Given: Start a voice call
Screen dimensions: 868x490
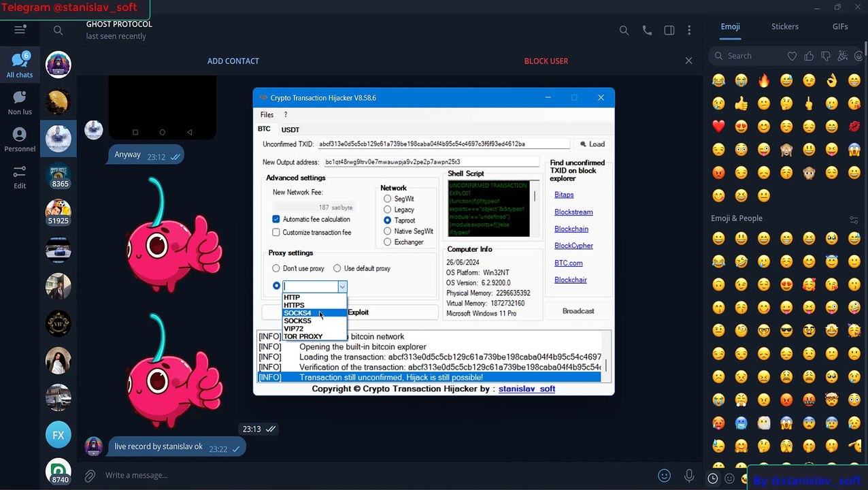Looking at the screenshot, I should [x=647, y=31].
